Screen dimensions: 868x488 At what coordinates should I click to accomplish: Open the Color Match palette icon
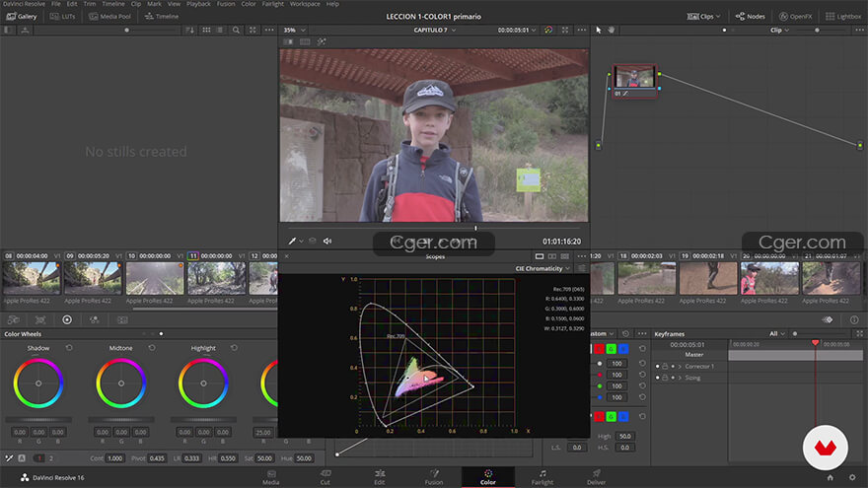[40, 319]
